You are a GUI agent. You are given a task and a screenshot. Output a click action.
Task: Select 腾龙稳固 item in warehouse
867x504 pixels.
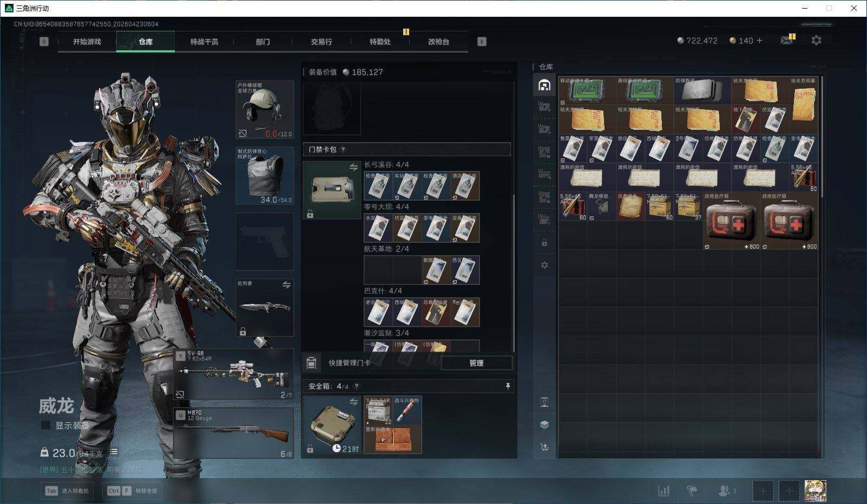(601, 207)
